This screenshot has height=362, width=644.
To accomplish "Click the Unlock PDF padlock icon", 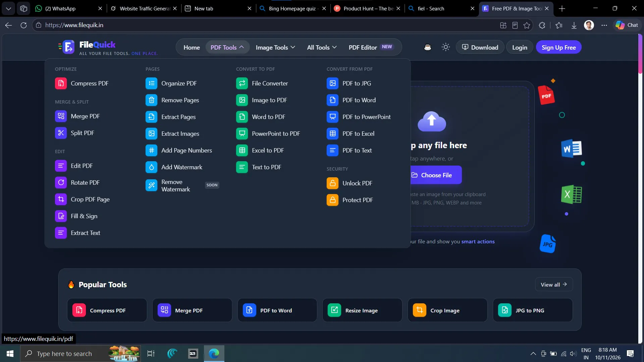I will [332, 183].
